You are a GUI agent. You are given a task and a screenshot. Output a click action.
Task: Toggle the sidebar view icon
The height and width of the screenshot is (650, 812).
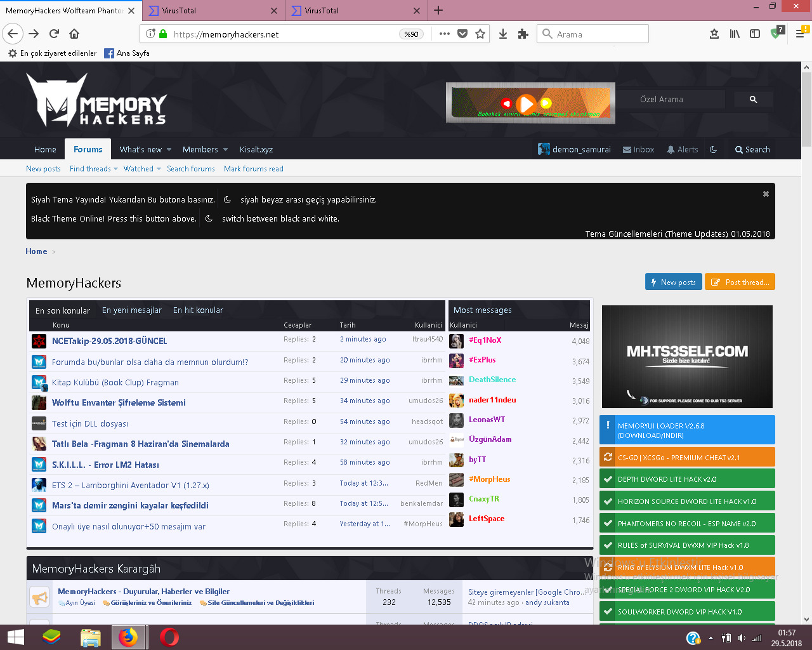click(755, 34)
